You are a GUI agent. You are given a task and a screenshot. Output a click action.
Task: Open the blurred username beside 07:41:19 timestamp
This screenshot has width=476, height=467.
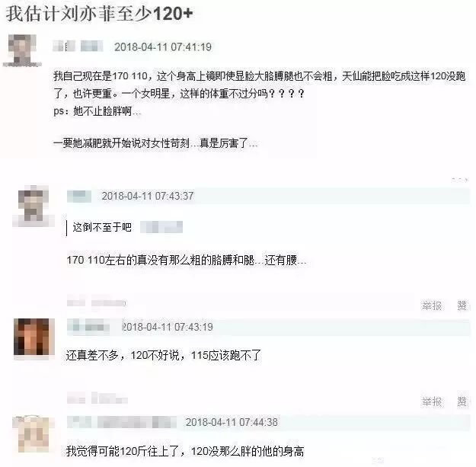(x=78, y=46)
